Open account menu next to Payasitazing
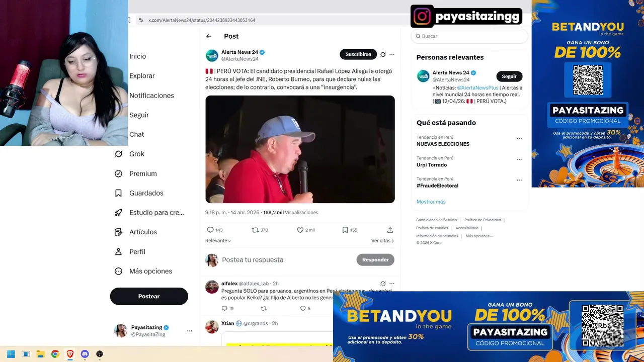The height and width of the screenshot is (362, 644). point(189,331)
